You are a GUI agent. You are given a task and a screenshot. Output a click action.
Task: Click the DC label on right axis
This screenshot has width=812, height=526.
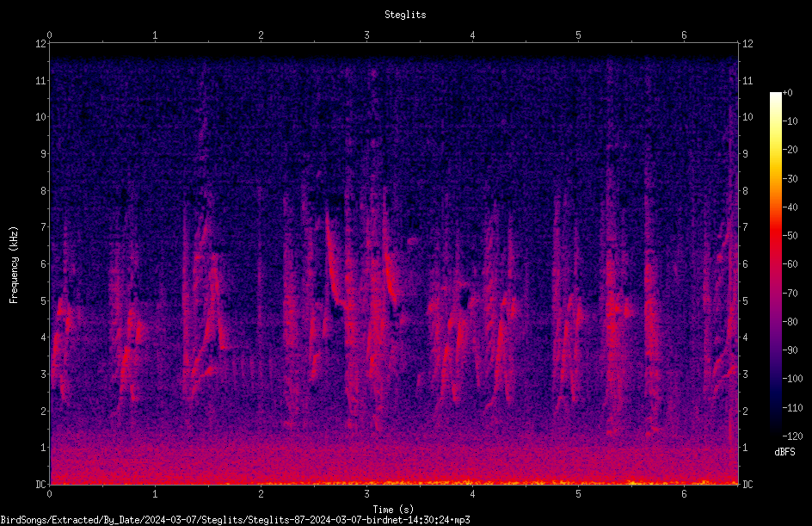[747, 484]
